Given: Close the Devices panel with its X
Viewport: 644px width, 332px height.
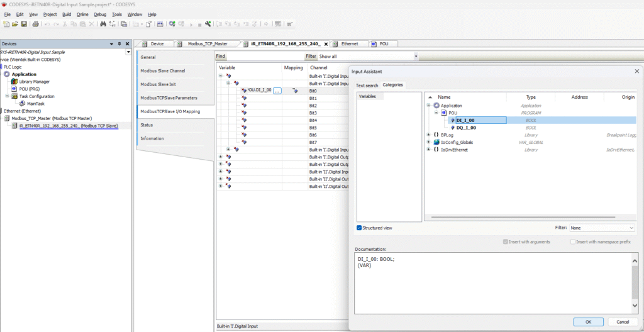Looking at the screenshot, I should (127, 44).
